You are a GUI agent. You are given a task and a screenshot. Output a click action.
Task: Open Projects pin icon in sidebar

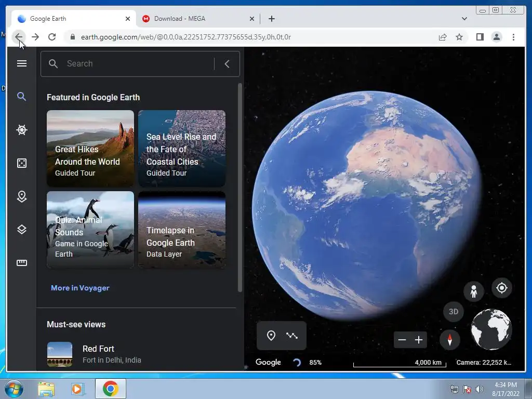[x=22, y=196]
